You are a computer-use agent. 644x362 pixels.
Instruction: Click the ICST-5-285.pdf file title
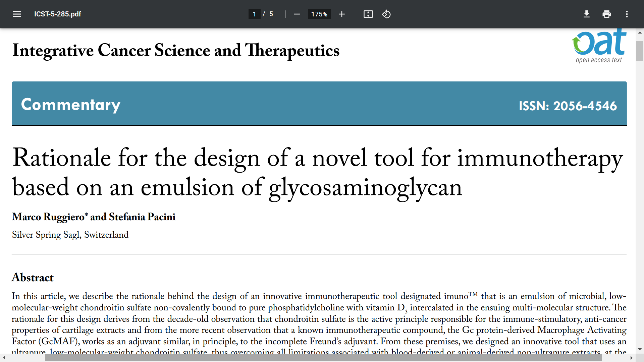click(x=58, y=14)
